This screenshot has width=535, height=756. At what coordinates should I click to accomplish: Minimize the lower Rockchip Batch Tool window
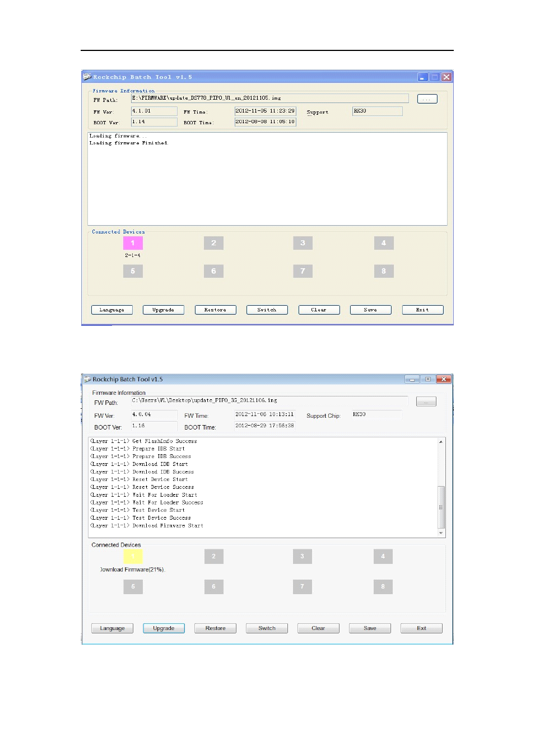pyautogui.click(x=412, y=379)
